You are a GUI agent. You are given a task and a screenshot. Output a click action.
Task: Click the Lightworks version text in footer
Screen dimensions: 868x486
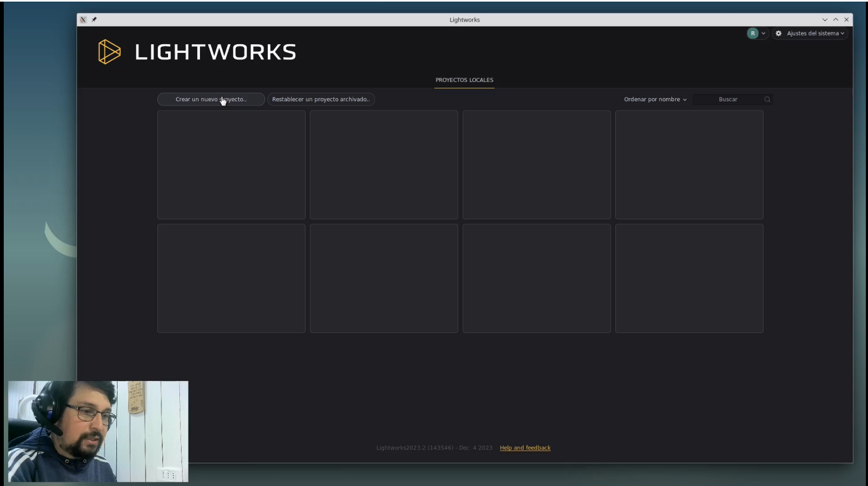coord(434,448)
